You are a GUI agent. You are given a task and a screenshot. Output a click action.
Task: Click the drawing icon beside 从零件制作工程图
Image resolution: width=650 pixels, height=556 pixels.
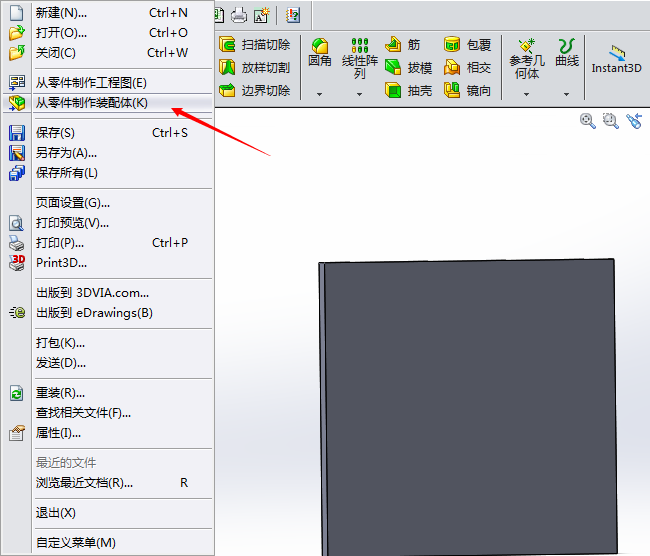[x=17, y=83]
